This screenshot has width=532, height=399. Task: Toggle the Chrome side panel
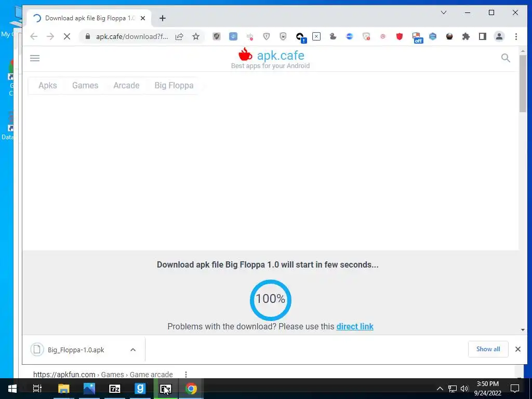coord(483,36)
